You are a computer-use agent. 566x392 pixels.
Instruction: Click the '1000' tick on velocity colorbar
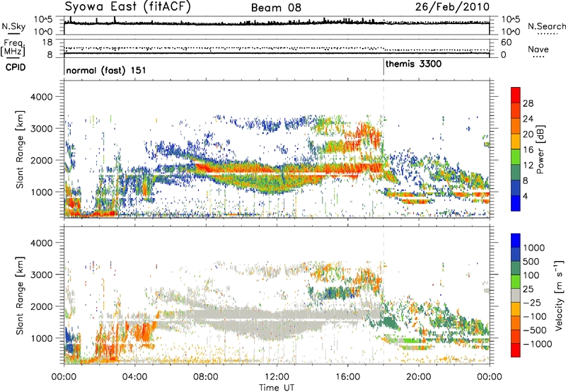click(x=534, y=248)
